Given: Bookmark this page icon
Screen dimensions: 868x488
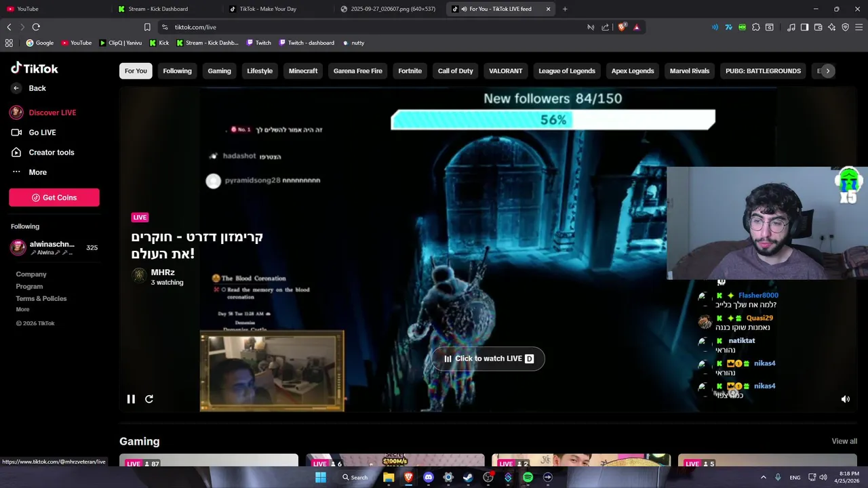Looking at the screenshot, I should click(147, 27).
